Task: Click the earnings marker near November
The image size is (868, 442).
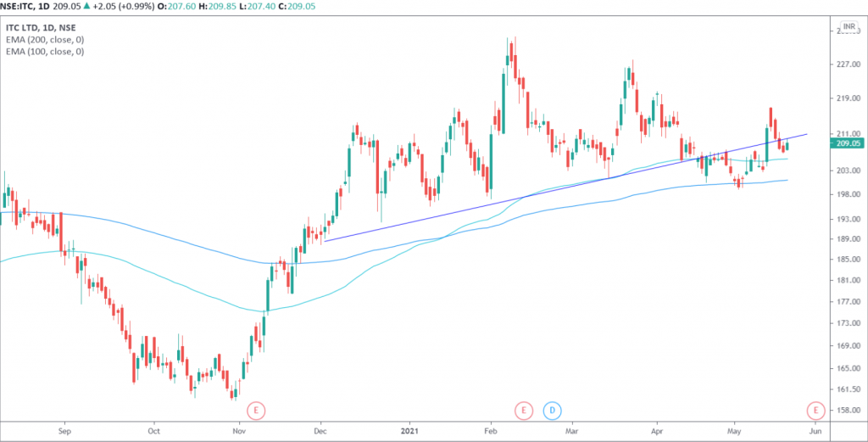Action: [x=256, y=411]
